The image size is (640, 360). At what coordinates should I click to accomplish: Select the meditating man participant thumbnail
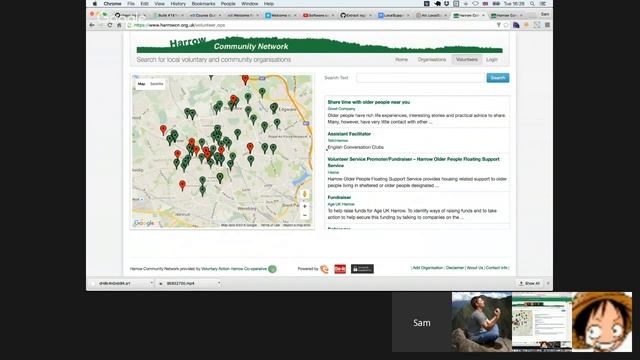coord(482,322)
